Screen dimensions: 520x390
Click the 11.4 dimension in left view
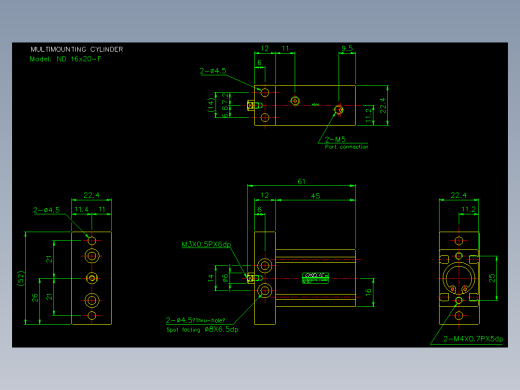(x=81, y=209)
